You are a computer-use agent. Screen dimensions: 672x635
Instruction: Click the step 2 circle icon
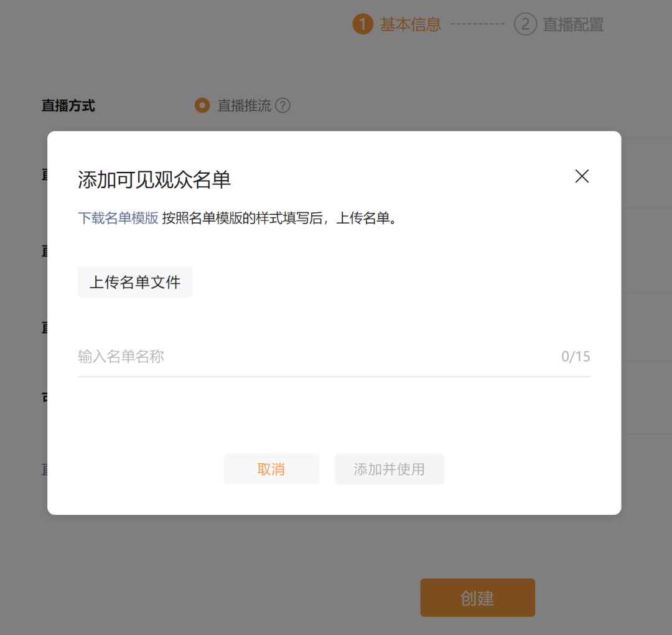(x=525, y=24)
